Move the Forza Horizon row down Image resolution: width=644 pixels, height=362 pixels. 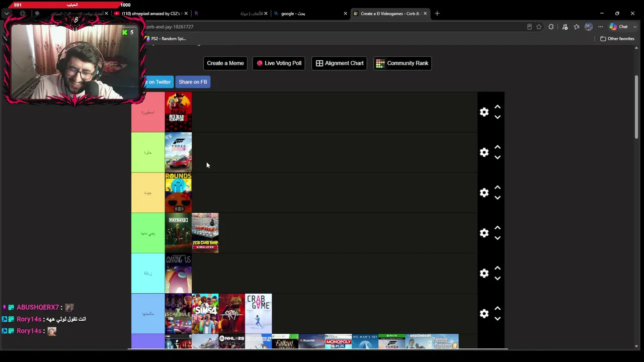pos(498,157)
